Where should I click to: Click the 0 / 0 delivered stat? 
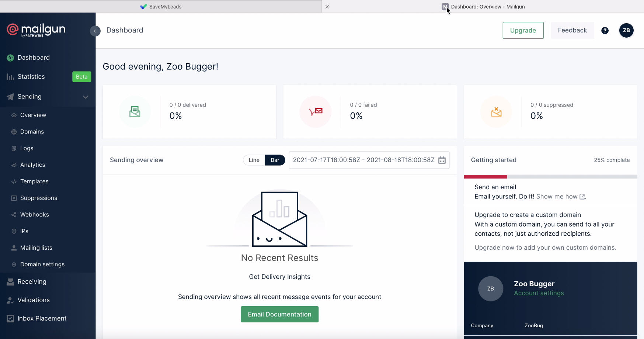(188, 105)
